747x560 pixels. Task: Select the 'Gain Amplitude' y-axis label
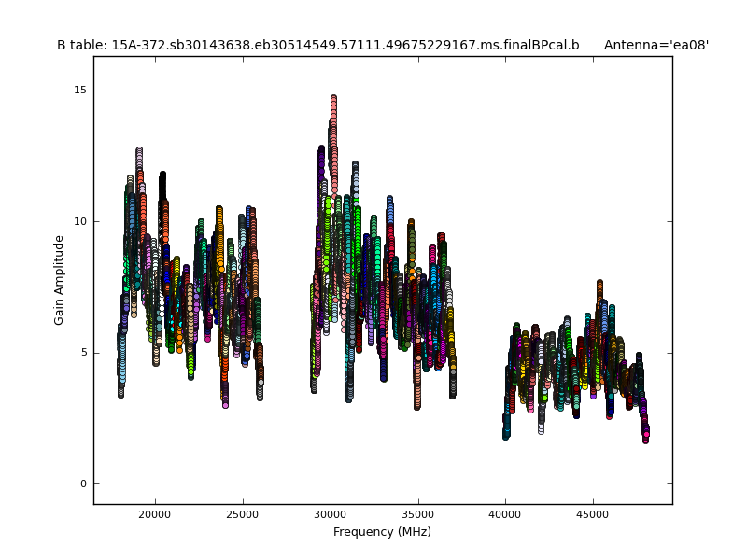[59, 280]
